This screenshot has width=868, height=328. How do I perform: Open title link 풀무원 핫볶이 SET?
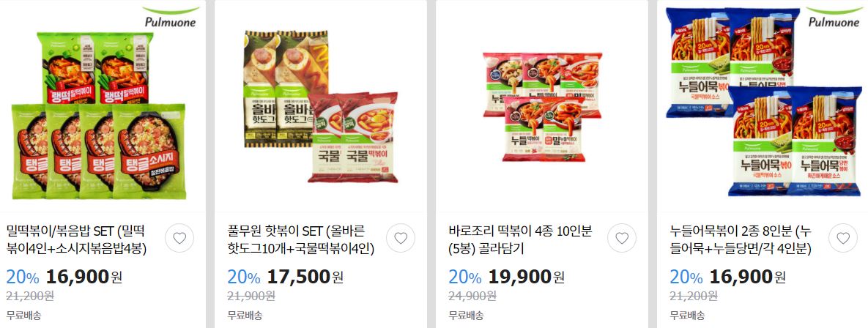(301, 239)
